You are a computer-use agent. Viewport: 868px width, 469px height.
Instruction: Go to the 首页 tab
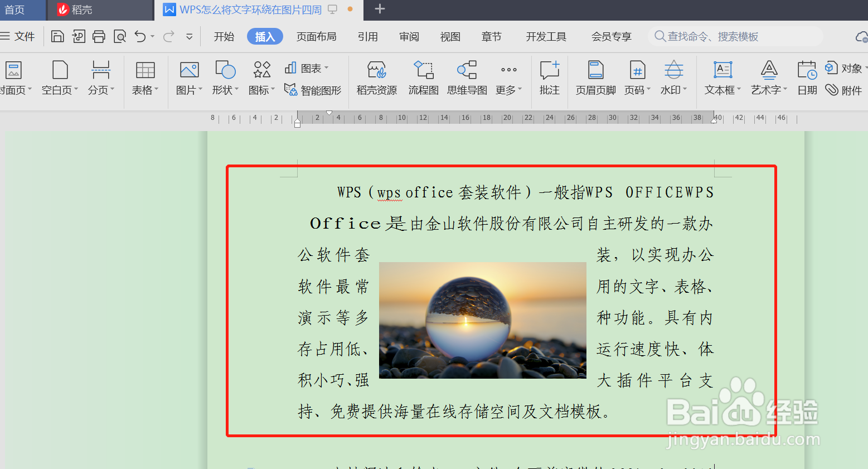(22, 10)
